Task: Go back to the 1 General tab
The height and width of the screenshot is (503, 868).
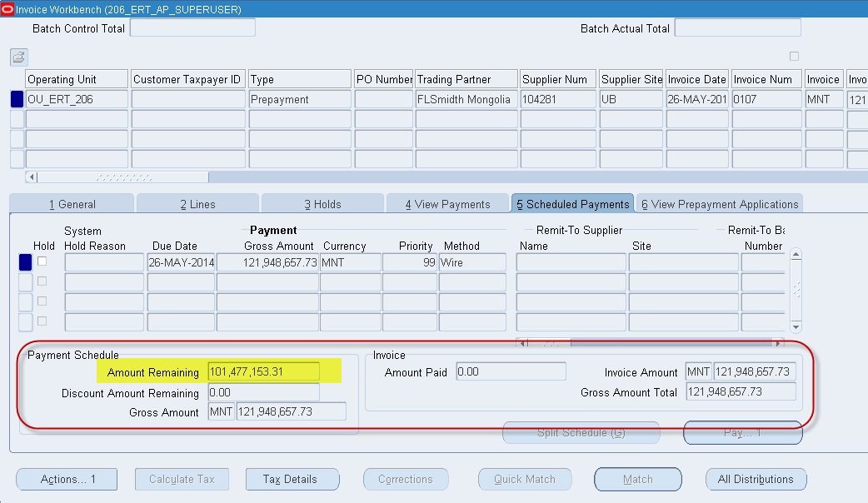Action: 72,202
